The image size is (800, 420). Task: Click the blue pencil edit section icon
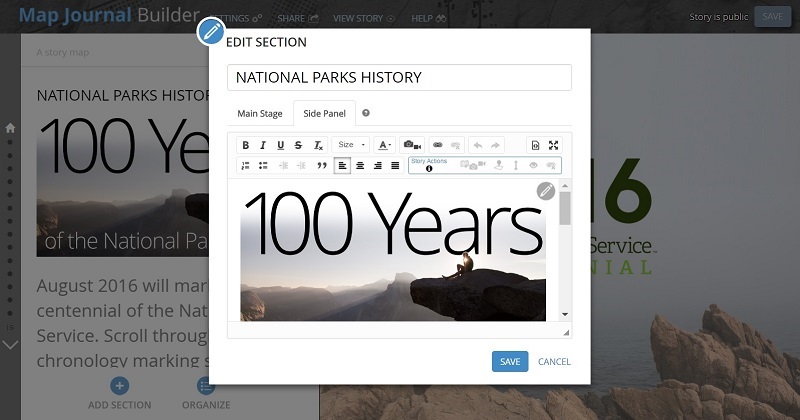(x=211, y=31)
